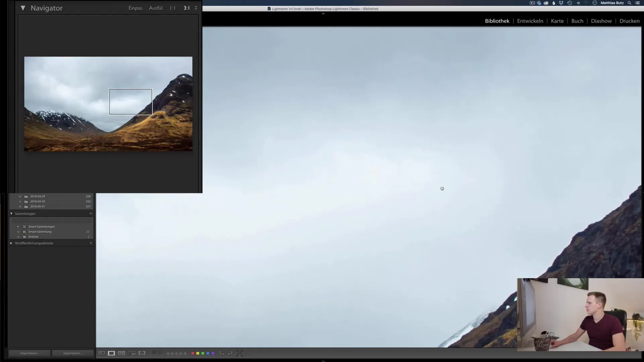Open the Diashow module
The width and height of the screenshot is (644, 362).
tap(601, 21)
